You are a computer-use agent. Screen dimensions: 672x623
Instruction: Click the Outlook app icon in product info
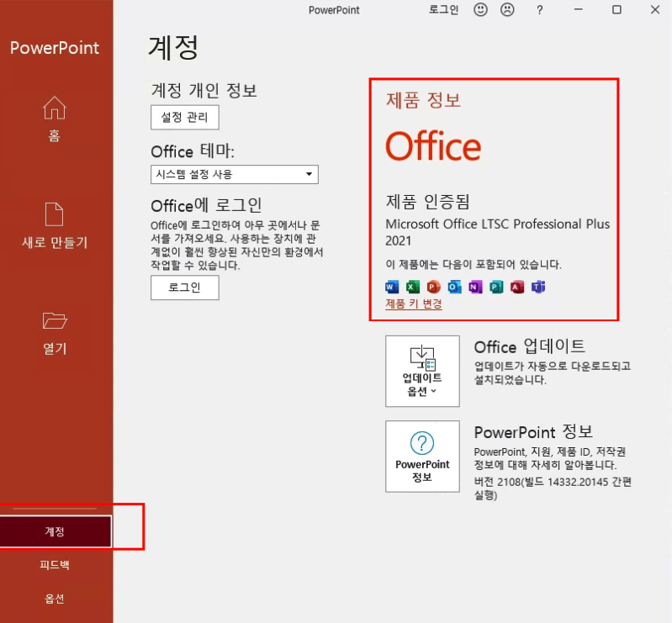(455, 287)
